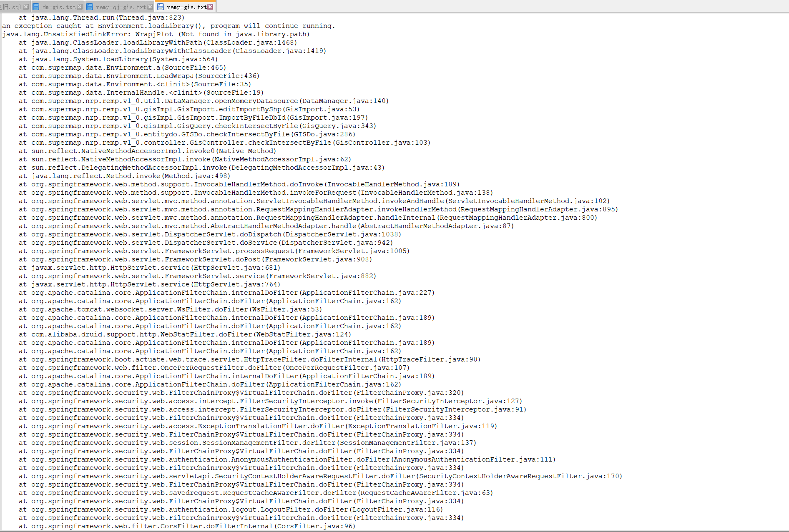Click the 'AnonymousAuthenticationFilter.doFilter' line
Screen dimensions: 789x532
pos(287,459)
